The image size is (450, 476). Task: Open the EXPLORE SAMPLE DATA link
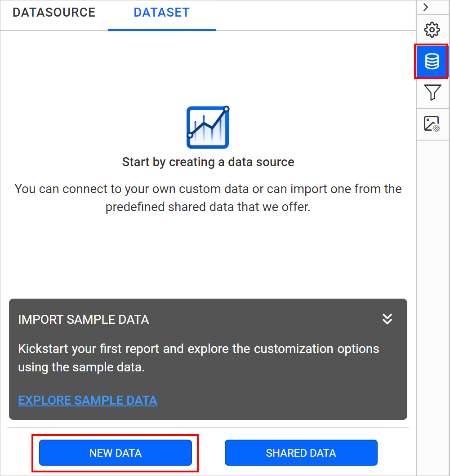(87, 400)
